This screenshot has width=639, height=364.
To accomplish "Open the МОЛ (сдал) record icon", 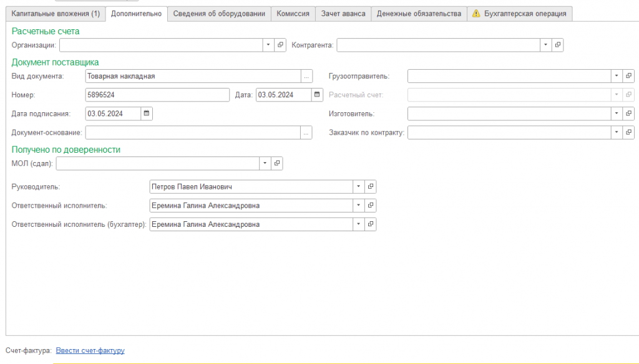I will point(277,163).
